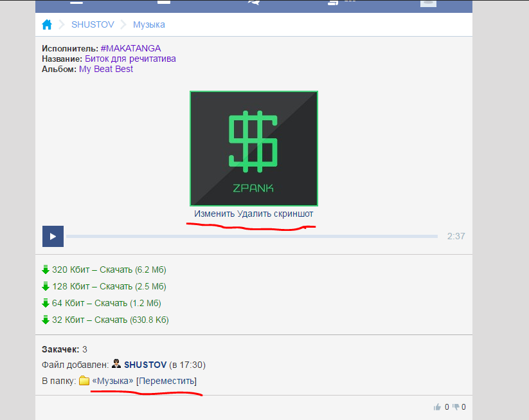Click the thumbs down dislike icon

click(x=456, y=406)
